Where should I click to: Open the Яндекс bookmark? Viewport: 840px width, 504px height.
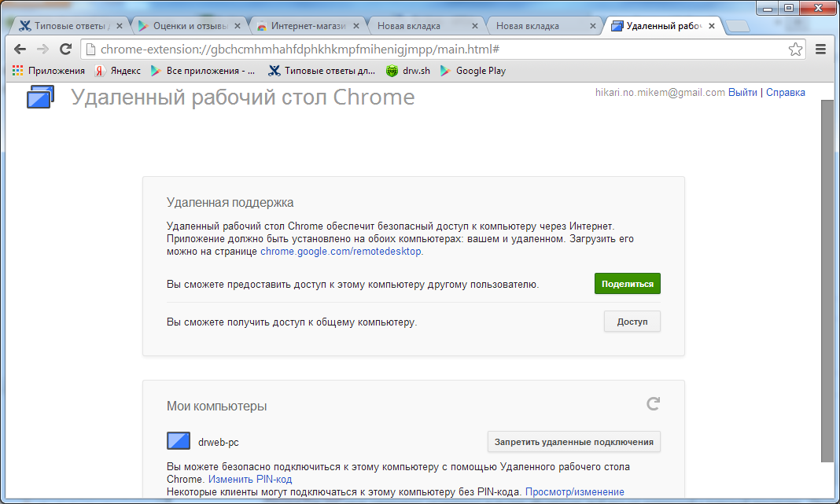pos(118,71)
